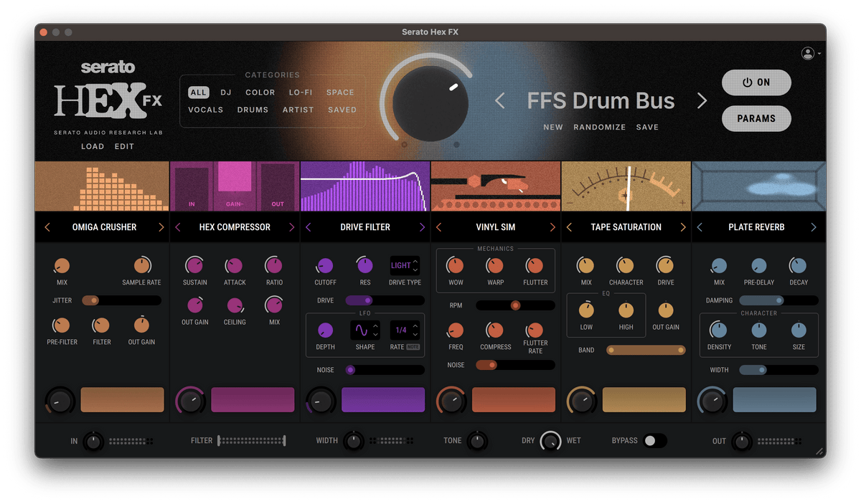Click the Vinyl Sim Wow knob
861x504 pixels.
tap(456, 266)
